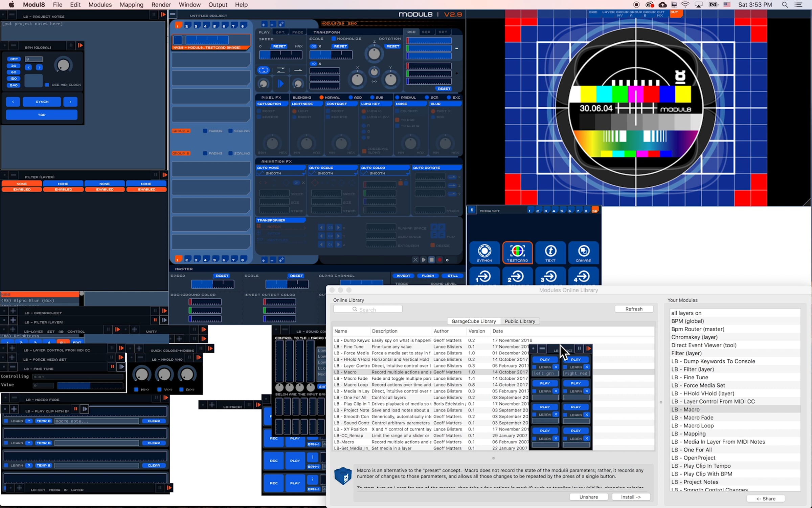
Task: Open Notification Center in menu bar
Action: [799, 5]
